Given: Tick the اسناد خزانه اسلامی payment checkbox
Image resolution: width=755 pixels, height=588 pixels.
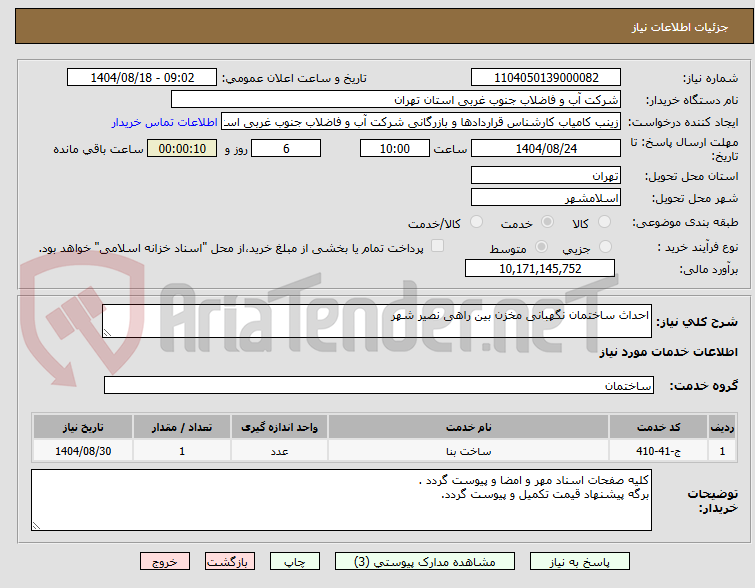Looking at the screenshot, I should click(437, 246).
